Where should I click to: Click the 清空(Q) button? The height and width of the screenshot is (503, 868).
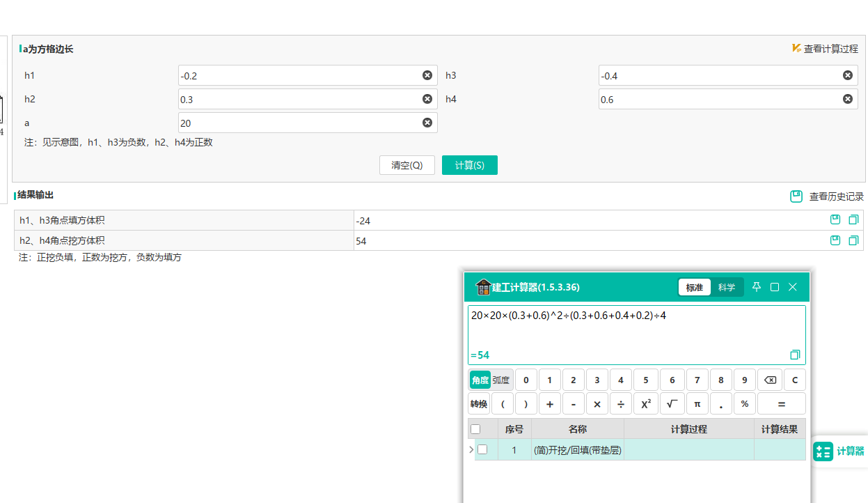pyautogui.click(x=407, y=165)
